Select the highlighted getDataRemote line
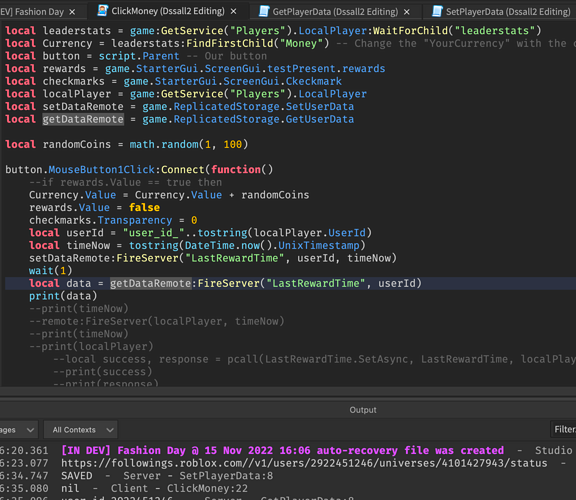576x500 pixels. pos(290,283)
